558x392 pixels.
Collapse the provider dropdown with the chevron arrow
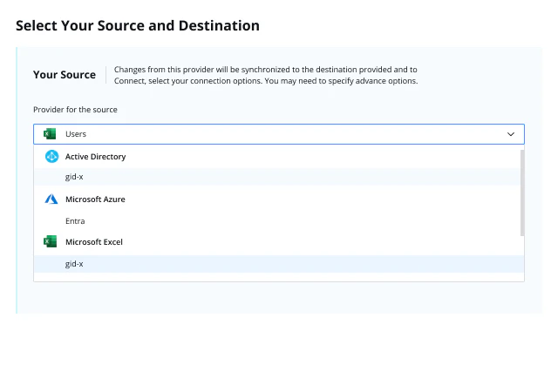pos(511,134)
